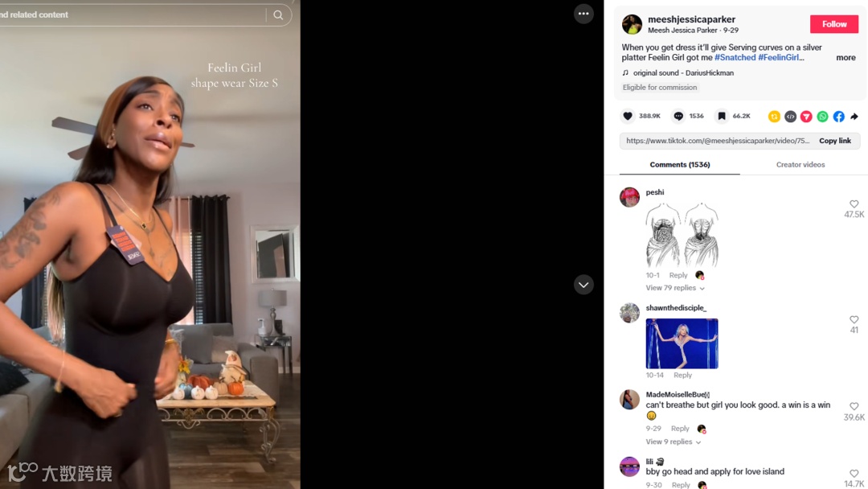The height and width of the screenshot is (489, 868).
Task: Like shawnthedisciple_'s comment
Action: coord(854,319)
